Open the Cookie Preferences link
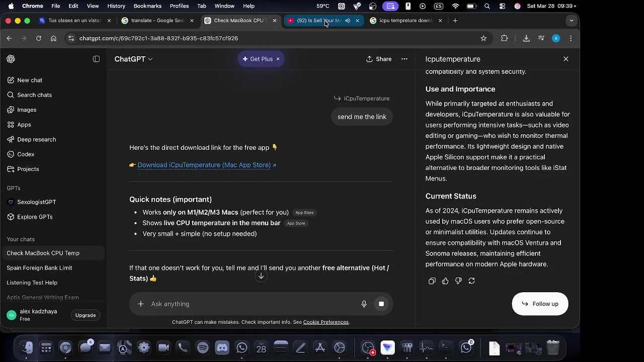 coord(326,322)
